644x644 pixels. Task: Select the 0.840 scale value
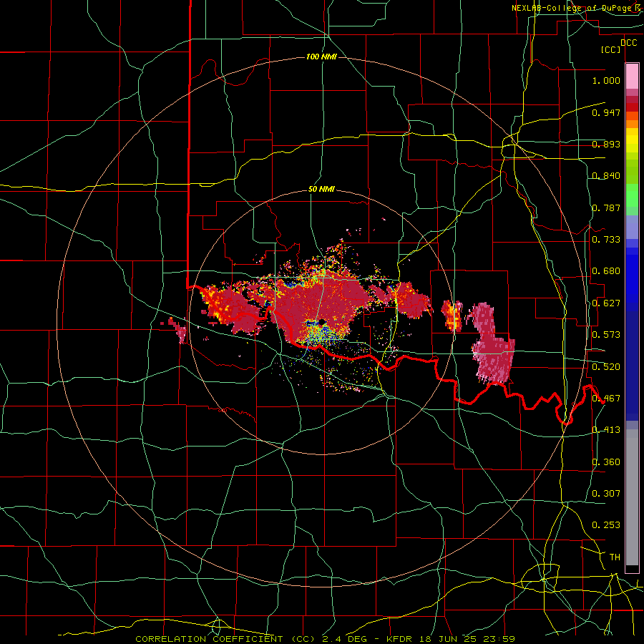(x=606, y=176)
